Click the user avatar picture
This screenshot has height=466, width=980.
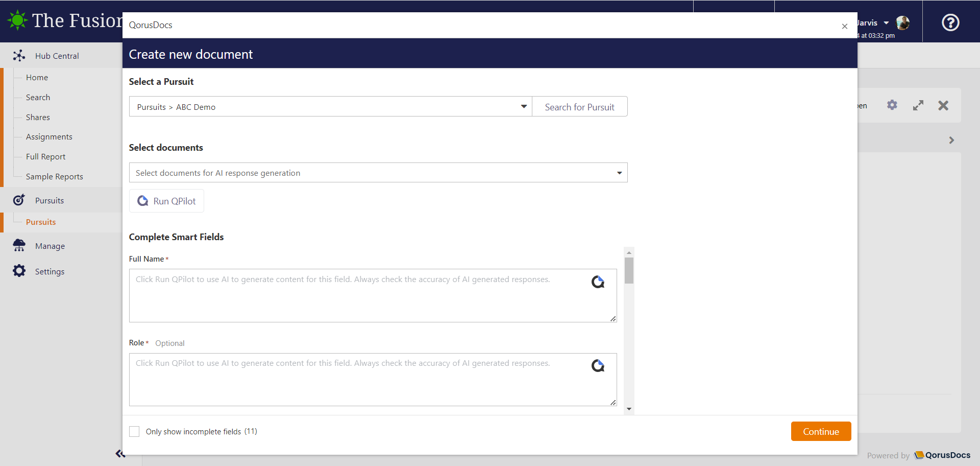pyautogui.click(x=902, y=22)
